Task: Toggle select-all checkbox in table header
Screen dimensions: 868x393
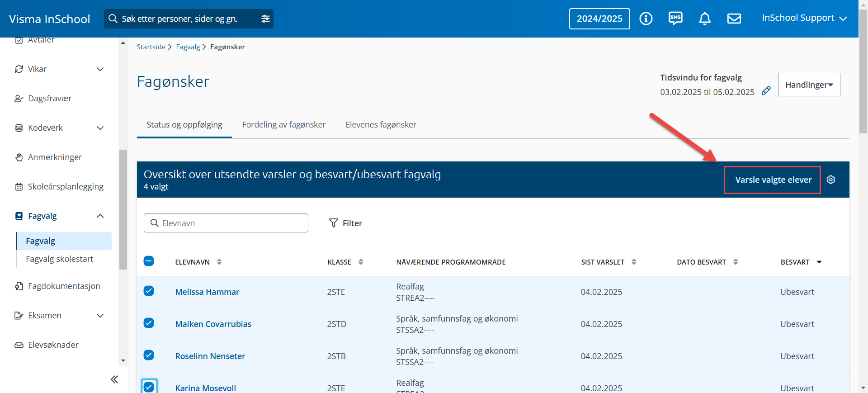Action: pyautogui.click(x=149, y=261)
